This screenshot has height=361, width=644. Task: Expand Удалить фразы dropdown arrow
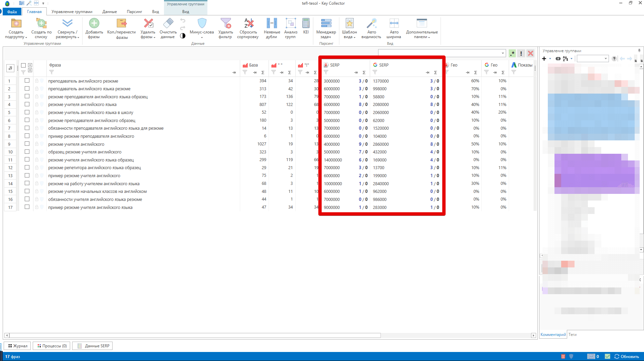point(154,37)
